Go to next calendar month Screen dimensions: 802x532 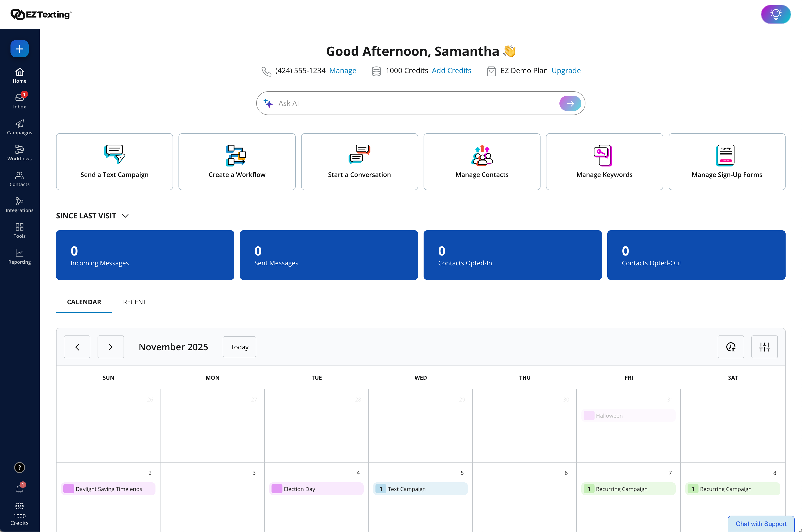point(110,347)
